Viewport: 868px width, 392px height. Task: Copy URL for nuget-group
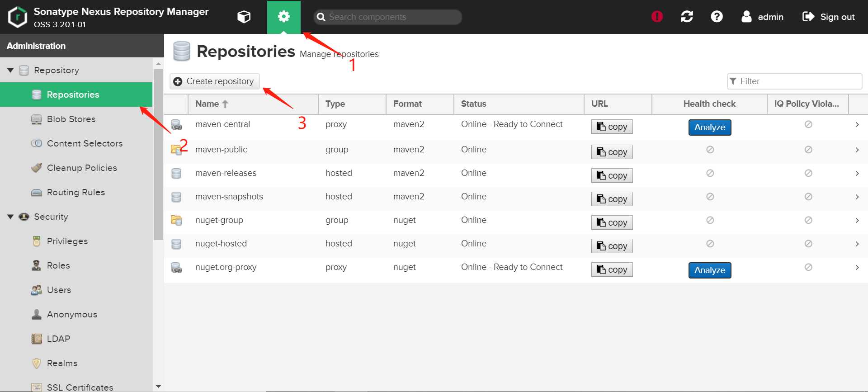[x=612, y=222]
